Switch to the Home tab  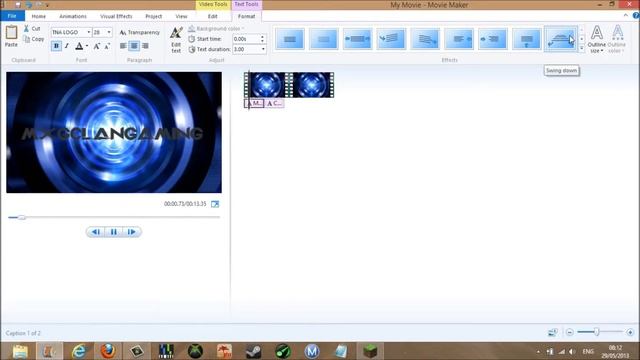coord(39,16)
